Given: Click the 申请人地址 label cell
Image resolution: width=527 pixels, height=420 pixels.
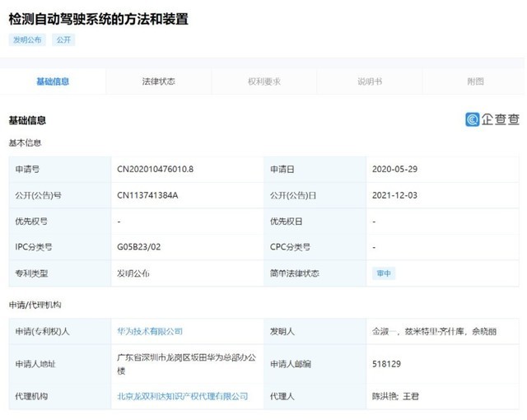Looking at the screenshot, I should coord(60,364).
